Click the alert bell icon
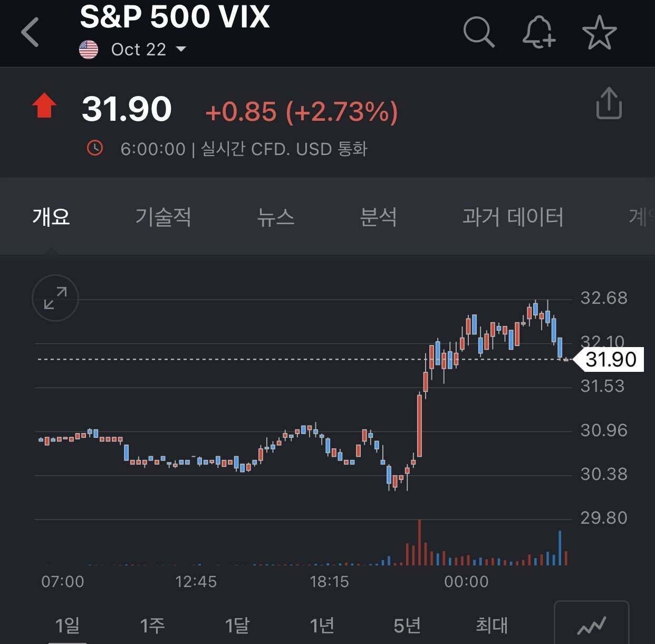 tap(539, 33)
